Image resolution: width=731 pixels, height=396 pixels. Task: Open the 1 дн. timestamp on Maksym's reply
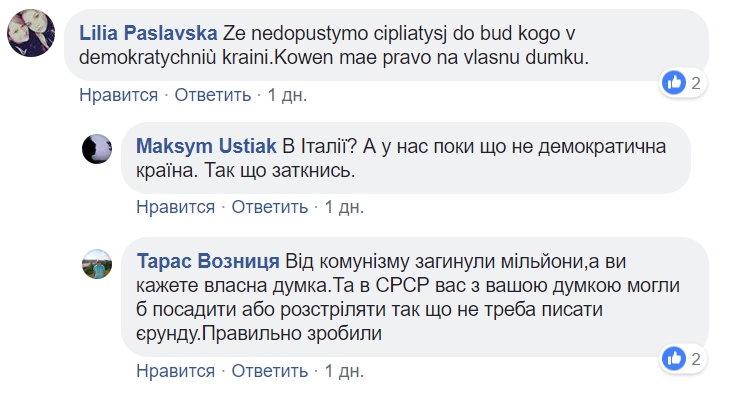[344, 207]
